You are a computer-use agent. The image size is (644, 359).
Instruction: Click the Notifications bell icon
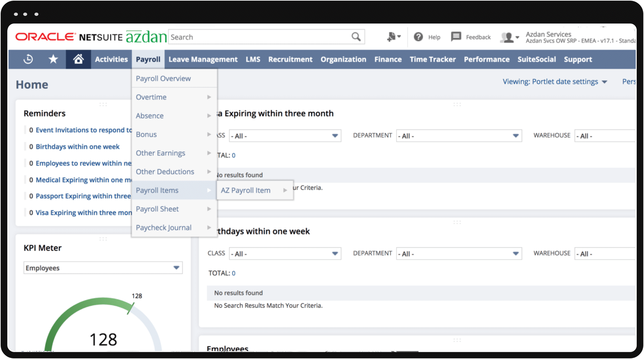[x=389, y=37]
